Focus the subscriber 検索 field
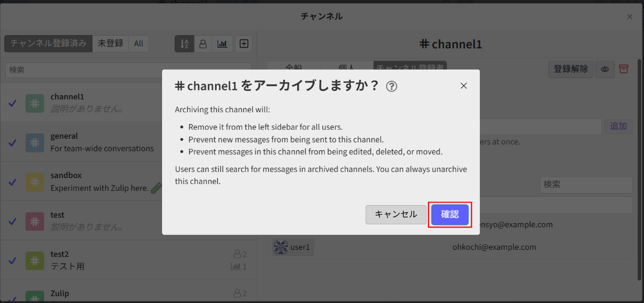Screen dimensions: 644x303 tap(586, 184)
